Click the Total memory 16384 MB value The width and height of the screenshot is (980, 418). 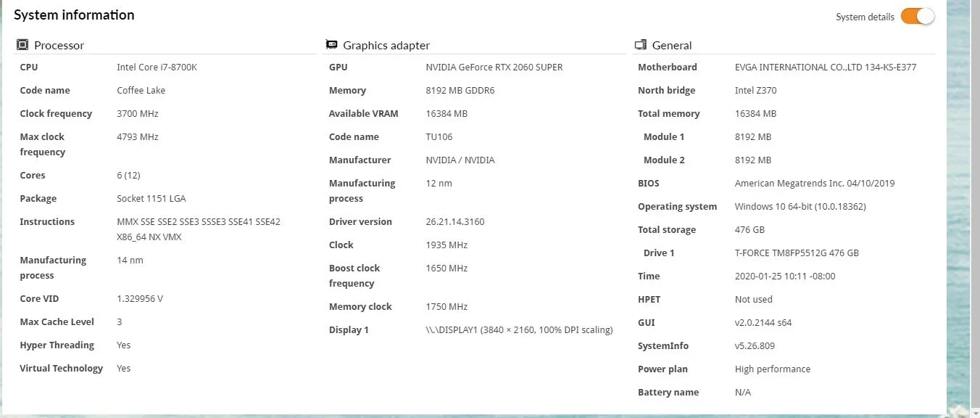click(x=755, y=114)
